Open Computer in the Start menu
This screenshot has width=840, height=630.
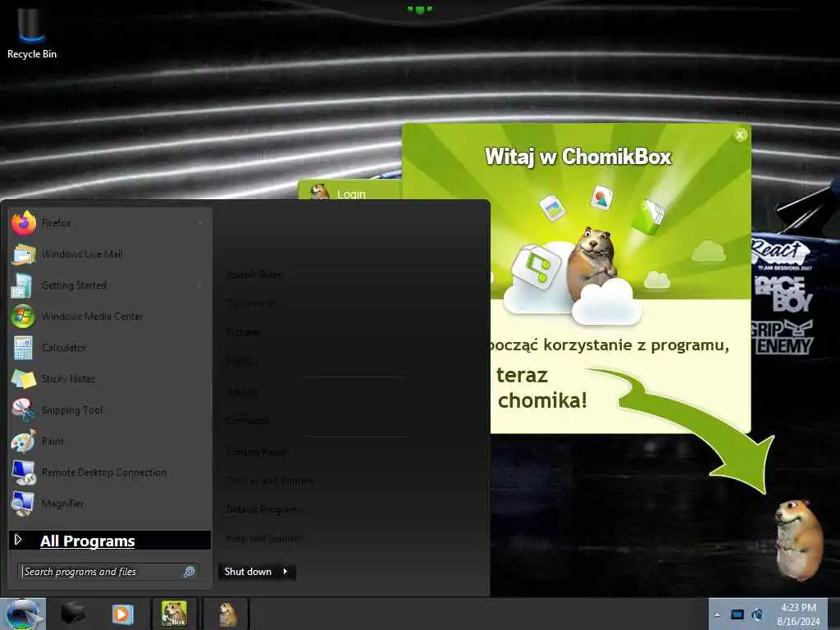248,421
